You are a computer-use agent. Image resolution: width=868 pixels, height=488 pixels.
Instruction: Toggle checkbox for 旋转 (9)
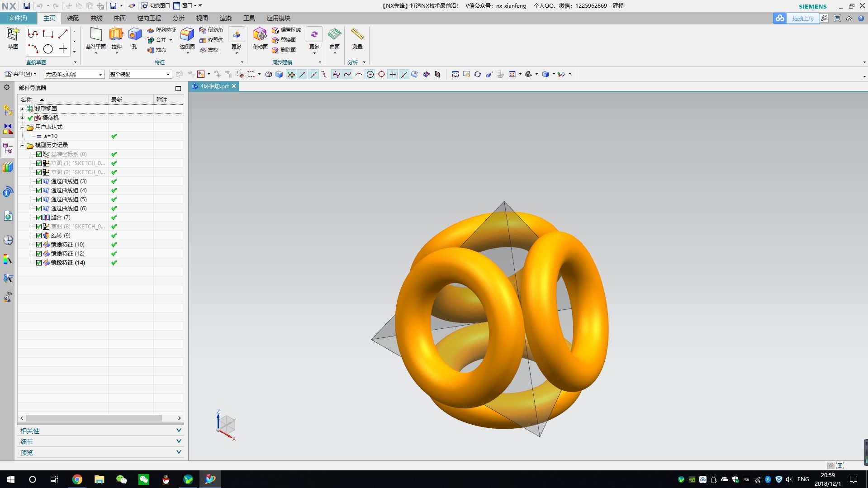[39, 236]
